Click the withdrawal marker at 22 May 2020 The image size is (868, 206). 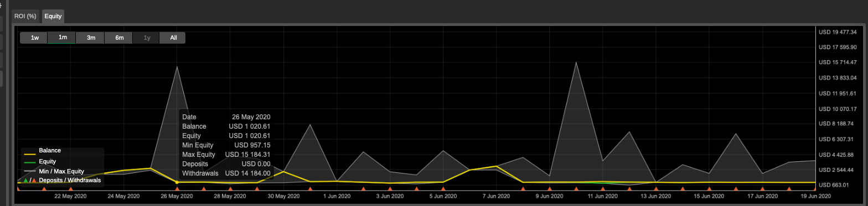[x=70, y=189]
